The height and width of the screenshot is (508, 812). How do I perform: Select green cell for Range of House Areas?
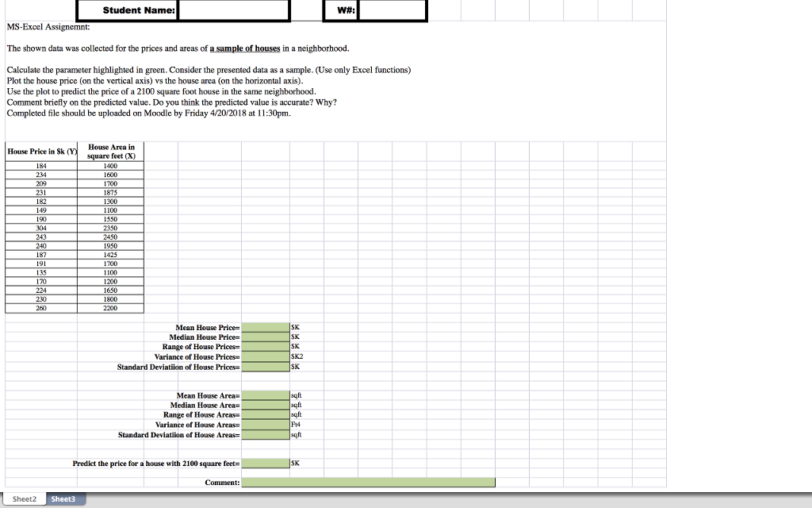coord(266,414)
